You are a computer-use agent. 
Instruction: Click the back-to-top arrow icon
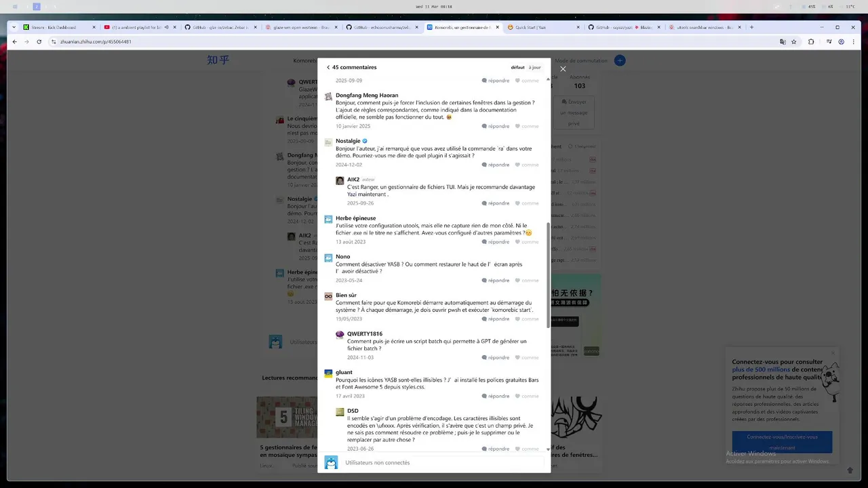pyautogui.click(x=850, y=470)
